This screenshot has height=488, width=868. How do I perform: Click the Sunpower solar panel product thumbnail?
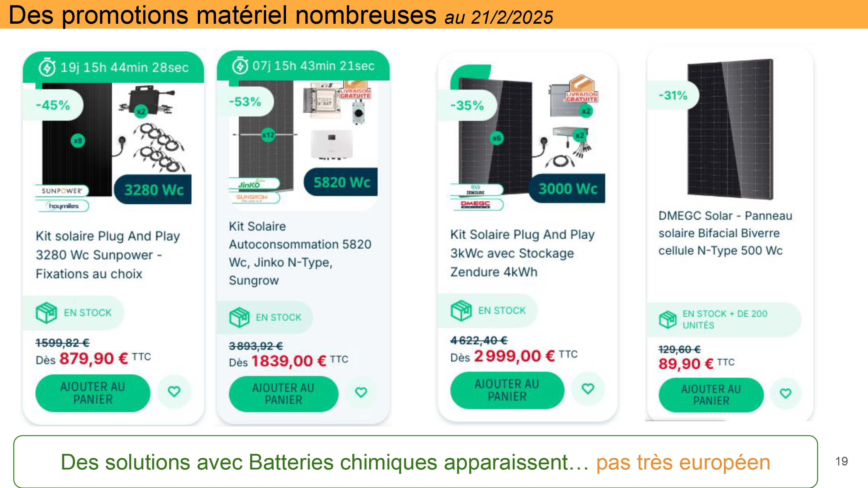tap(81, 145)
